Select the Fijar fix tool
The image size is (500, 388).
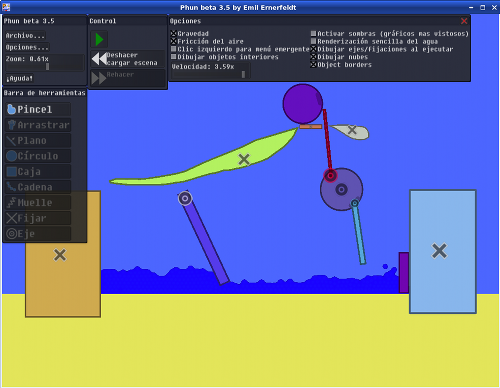pyautogui.click(x=38, y=218)
